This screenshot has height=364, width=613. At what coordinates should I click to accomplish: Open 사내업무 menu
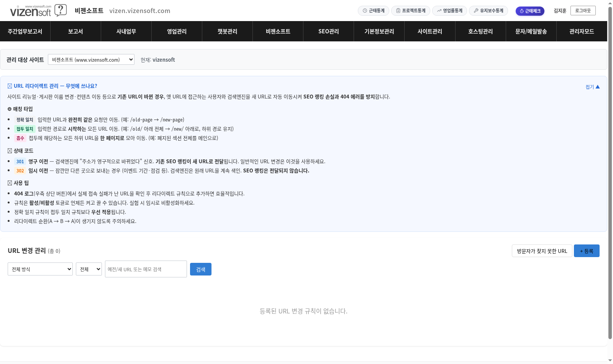point(126,31)
